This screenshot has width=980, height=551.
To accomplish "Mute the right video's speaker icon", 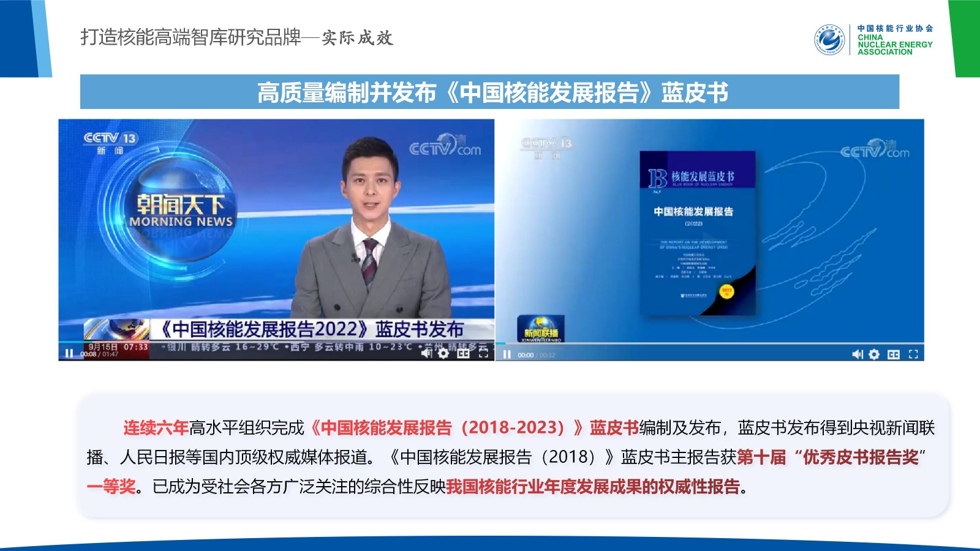I will tap(858, 354).
